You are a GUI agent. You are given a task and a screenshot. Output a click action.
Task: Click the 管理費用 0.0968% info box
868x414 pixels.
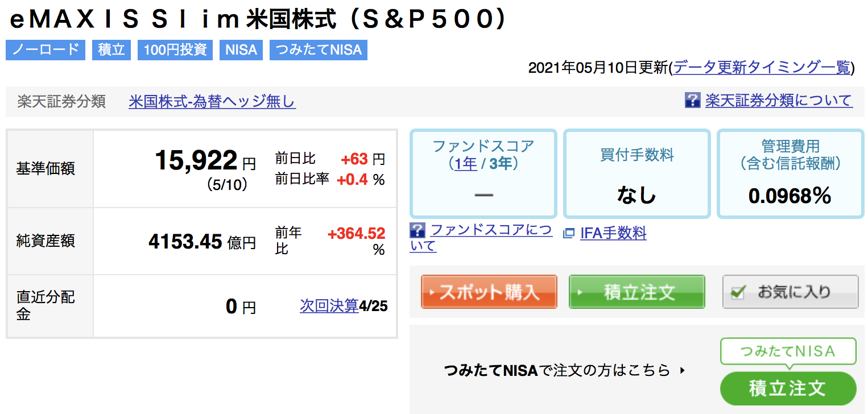pyautogui.click(x=790, y=174)
